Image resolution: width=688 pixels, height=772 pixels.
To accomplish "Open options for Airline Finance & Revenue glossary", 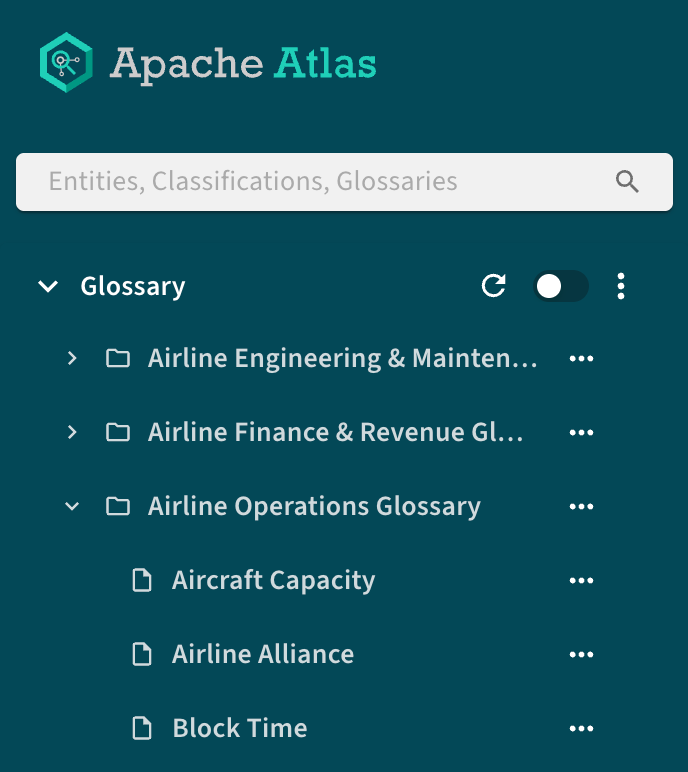I will click(x=581, y=432).
